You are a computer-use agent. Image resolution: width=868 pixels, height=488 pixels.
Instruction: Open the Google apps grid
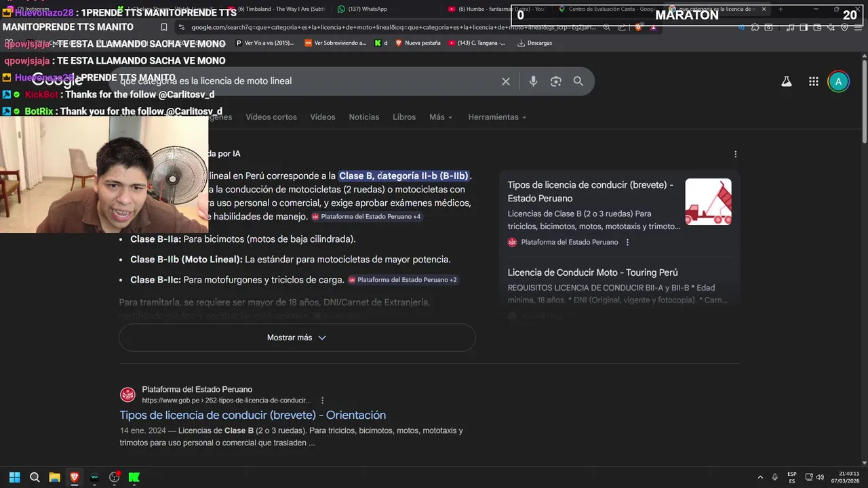pos(814,81)
